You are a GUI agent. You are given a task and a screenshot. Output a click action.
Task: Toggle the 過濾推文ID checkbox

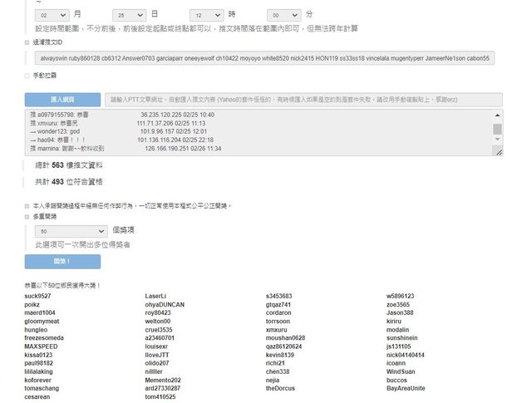pyautogui.click(x=27, y=42)
